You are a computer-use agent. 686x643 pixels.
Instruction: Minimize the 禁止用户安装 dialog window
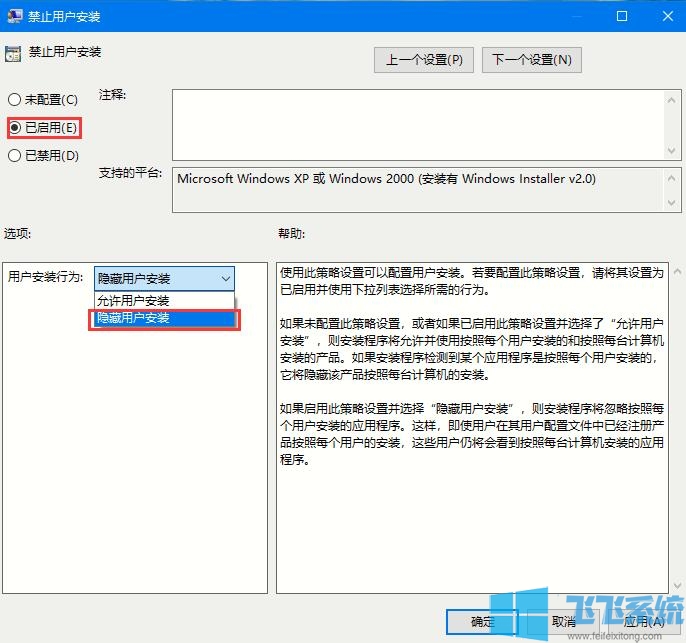pyautogui.click(x=575, y=17)
